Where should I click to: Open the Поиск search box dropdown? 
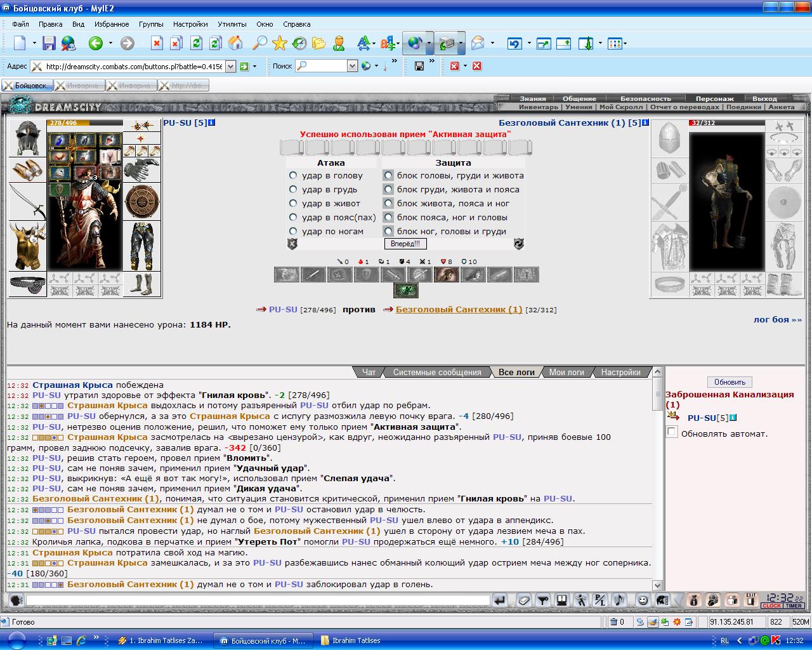352,66
